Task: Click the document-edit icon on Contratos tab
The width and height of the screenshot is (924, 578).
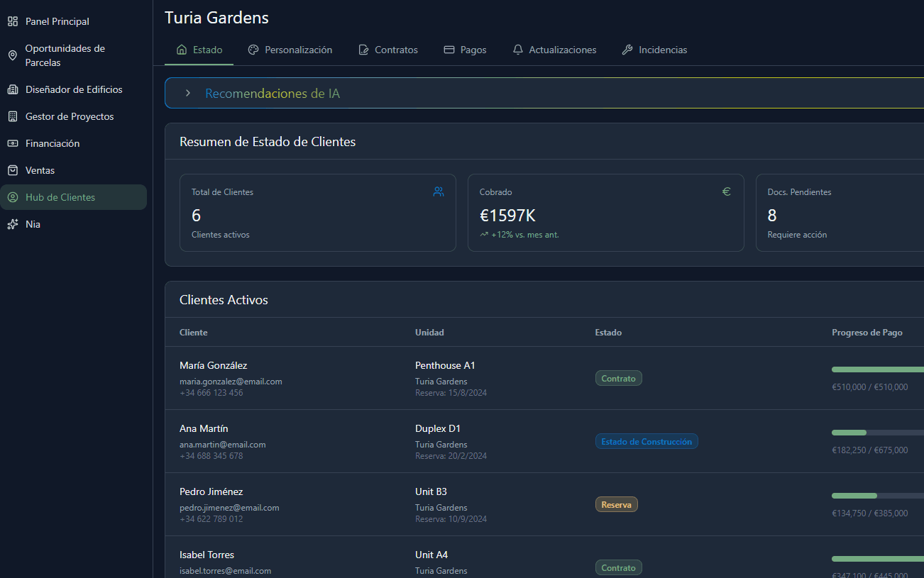Action: pyautogui.click(x=363, y=50)
